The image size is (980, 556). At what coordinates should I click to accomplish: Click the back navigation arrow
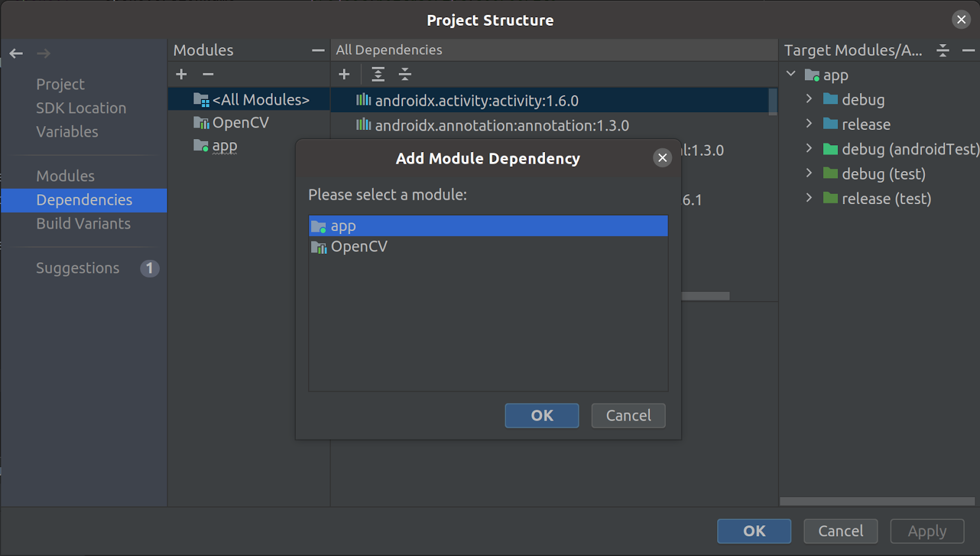click(15, 53)
